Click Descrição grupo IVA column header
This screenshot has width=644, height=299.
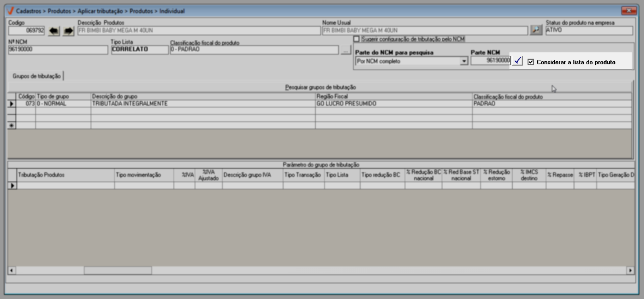tap(252, 175)
